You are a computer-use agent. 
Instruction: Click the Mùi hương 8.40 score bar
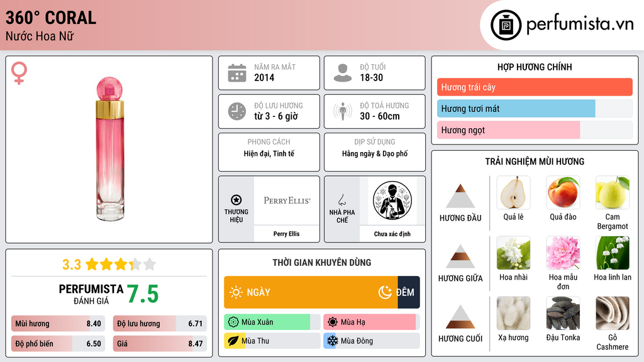click(x=58, y=324)
